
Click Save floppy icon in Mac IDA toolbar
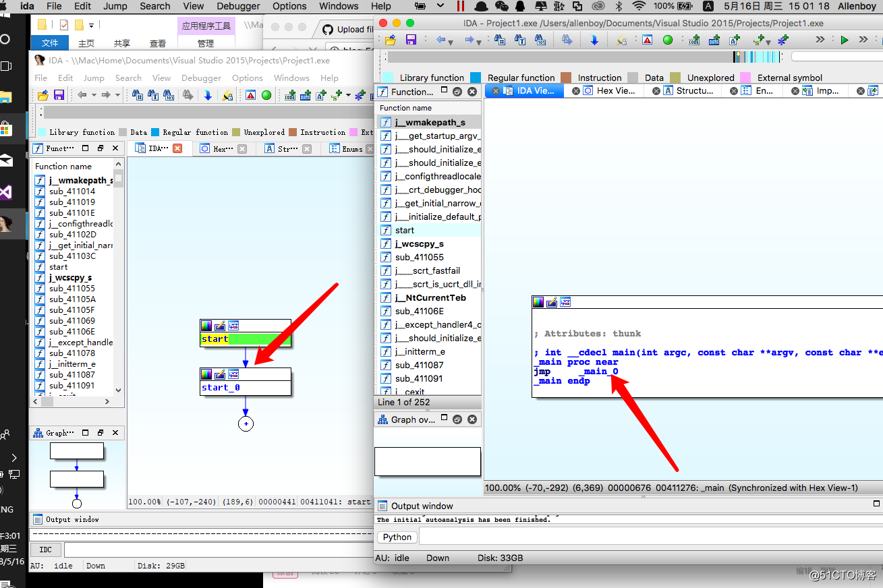click(411, 40)
